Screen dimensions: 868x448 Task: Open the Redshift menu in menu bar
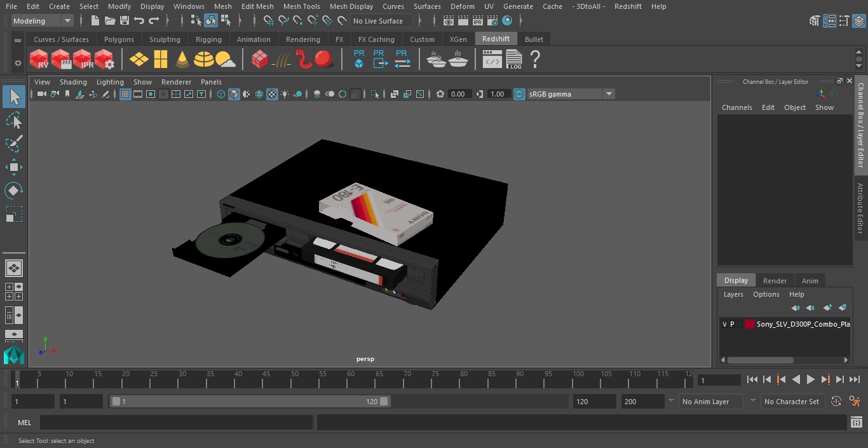[628, 6]
